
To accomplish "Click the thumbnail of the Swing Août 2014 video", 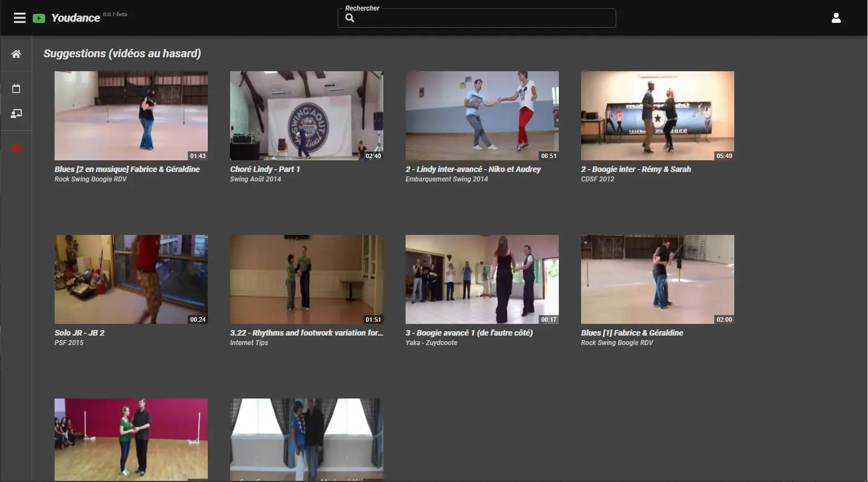I will click(306, 115).
